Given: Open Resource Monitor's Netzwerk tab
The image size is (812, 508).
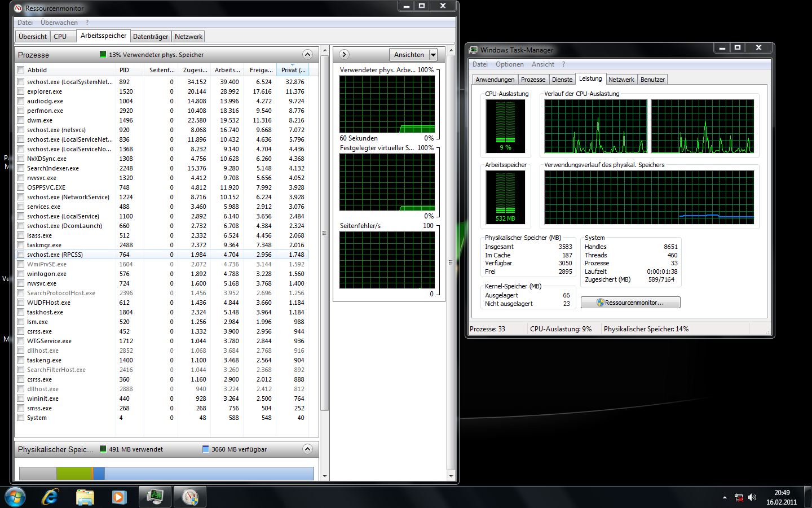Looking at the screenshot, I should [x=188, y=37].
